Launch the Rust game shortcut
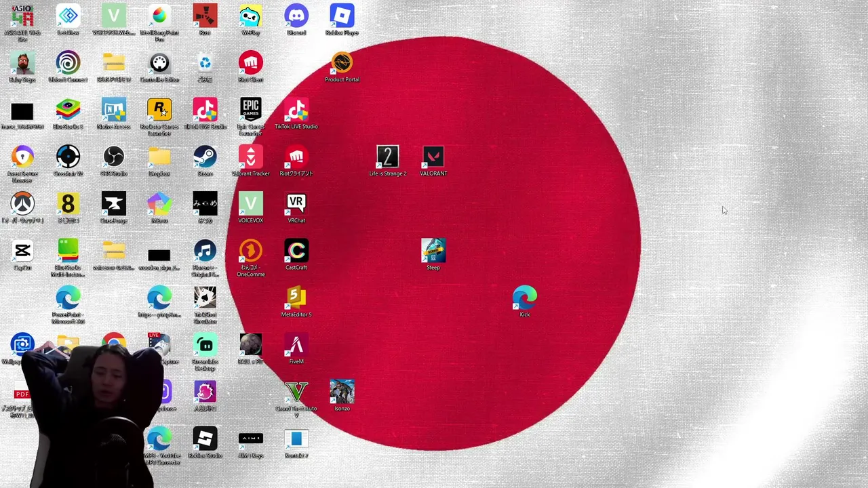Screen dimensions: 868x488 click(x=205, y=16)
